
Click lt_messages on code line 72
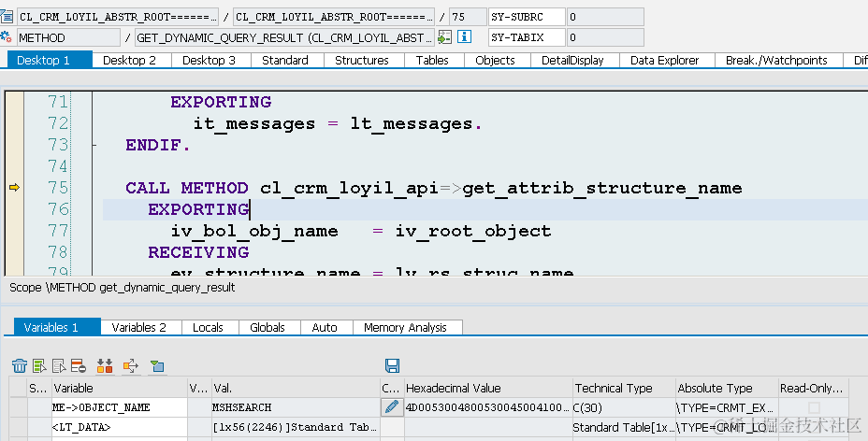(x=412, y=123)
